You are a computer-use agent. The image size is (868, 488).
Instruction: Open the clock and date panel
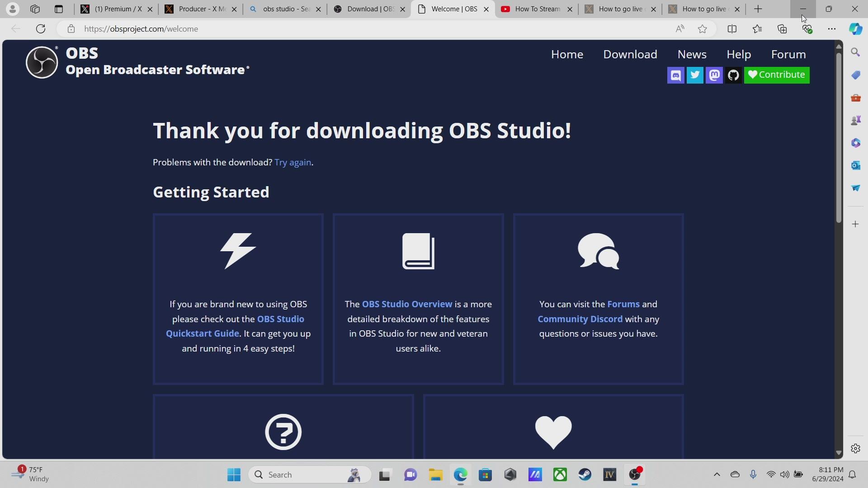827,474
